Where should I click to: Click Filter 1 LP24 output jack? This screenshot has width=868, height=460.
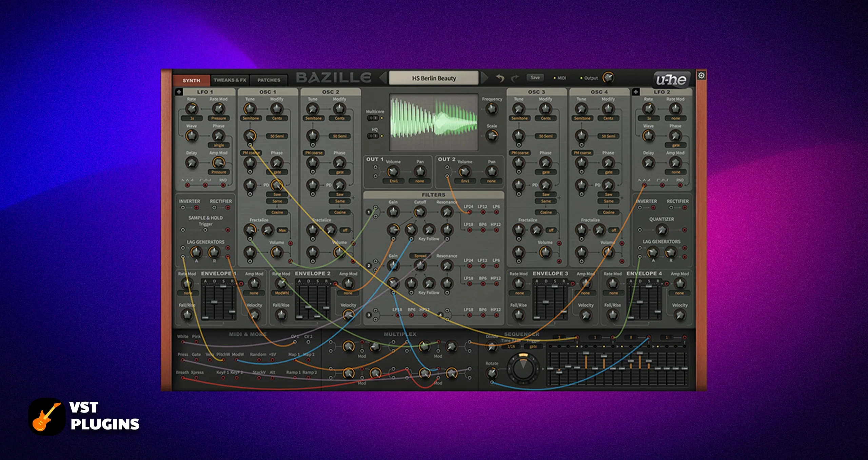469,212
